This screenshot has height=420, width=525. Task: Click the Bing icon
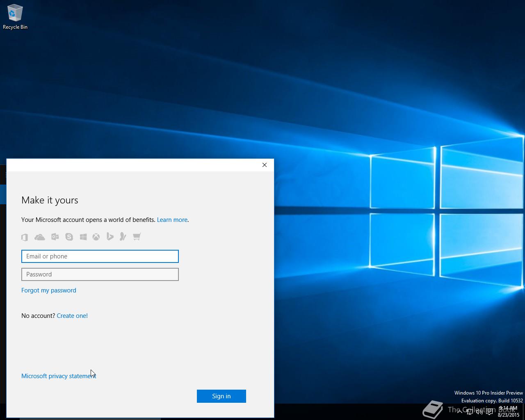point(110,237)
